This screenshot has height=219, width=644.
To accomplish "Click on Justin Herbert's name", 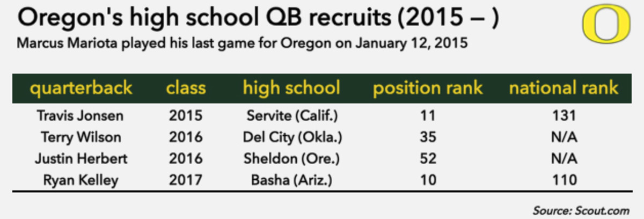I will coord(82,159).
